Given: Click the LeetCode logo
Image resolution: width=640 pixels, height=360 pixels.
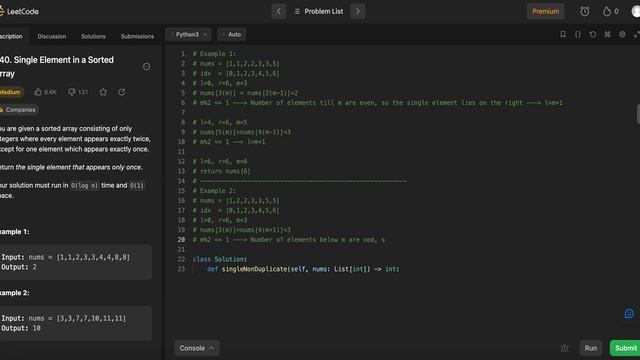Looking at the screenshot, I should click(x=19, y=11).
